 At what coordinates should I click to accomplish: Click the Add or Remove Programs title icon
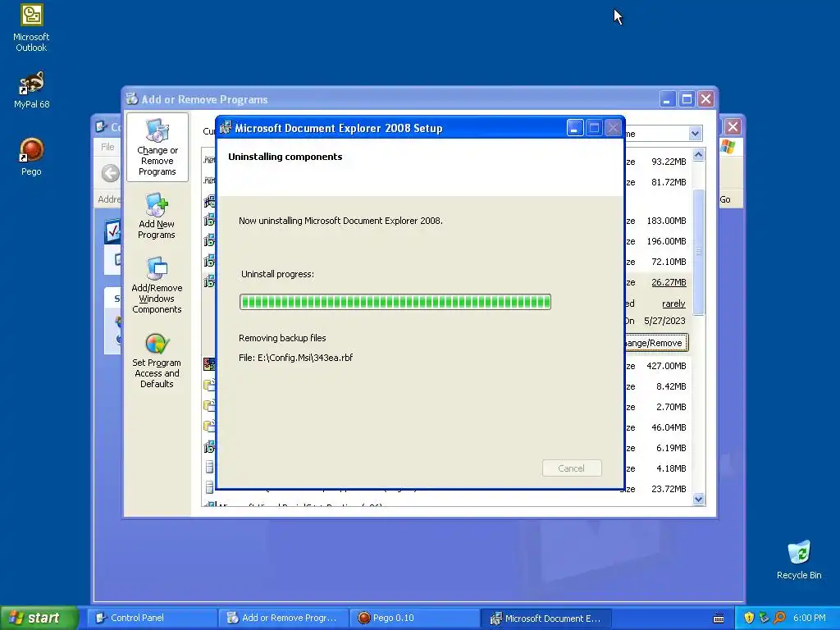tap(132, 99)
